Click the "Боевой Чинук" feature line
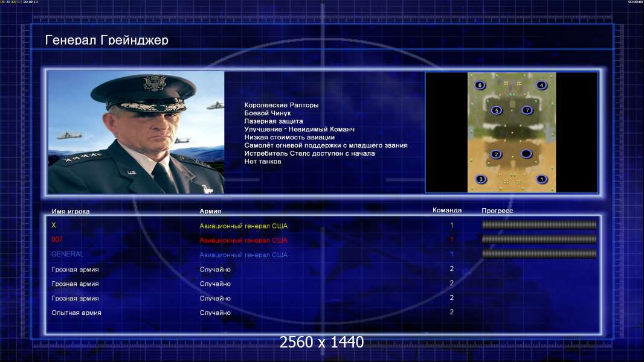 (268, 113)
